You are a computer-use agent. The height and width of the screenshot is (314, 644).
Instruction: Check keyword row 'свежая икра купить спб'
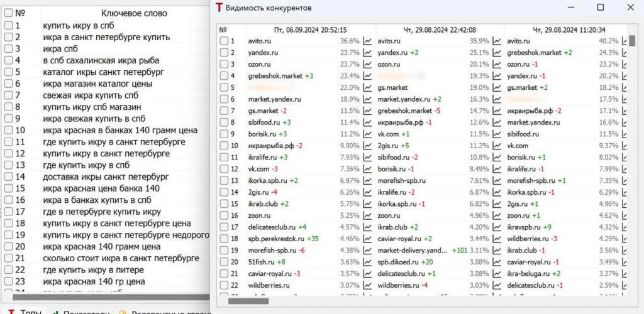point(9,95)
